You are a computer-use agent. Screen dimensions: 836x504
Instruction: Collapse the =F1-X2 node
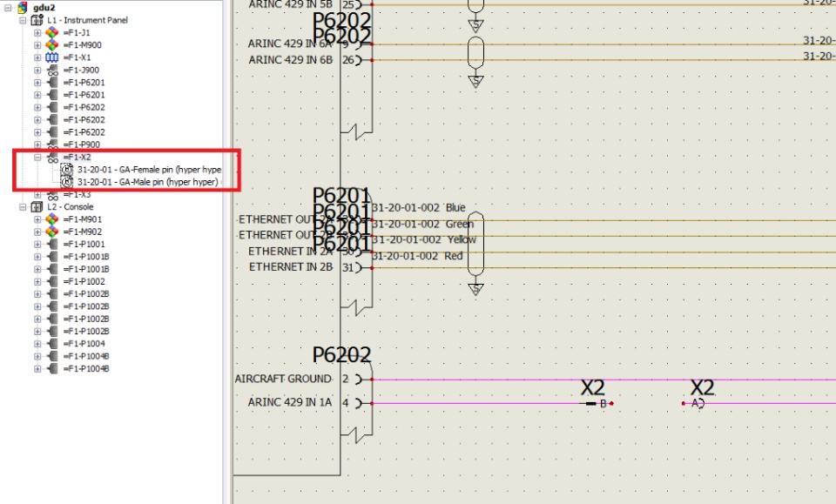pyautogui.click(x=37, y=158)
